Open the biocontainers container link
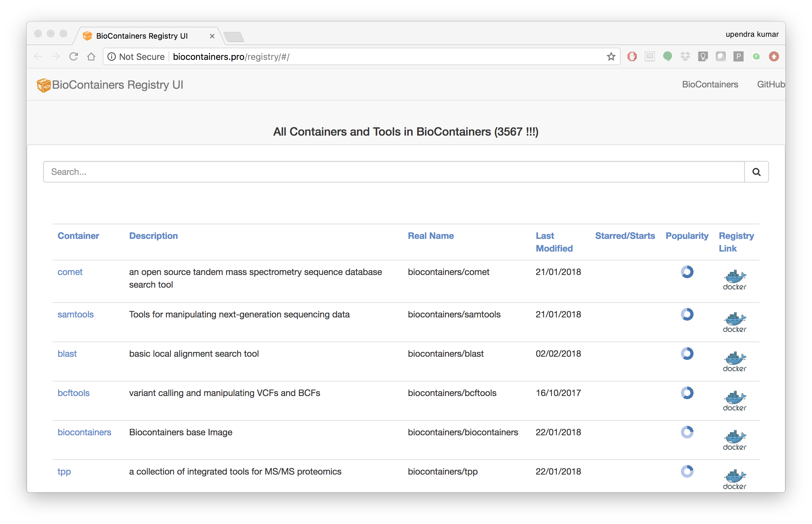 click(x=84, y=432)
